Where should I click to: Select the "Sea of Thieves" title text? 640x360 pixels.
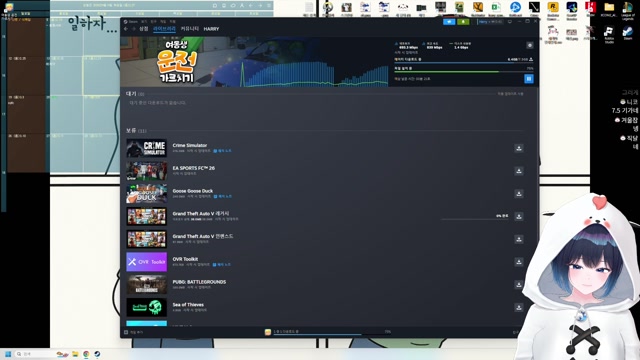click(x=188, y=305)
